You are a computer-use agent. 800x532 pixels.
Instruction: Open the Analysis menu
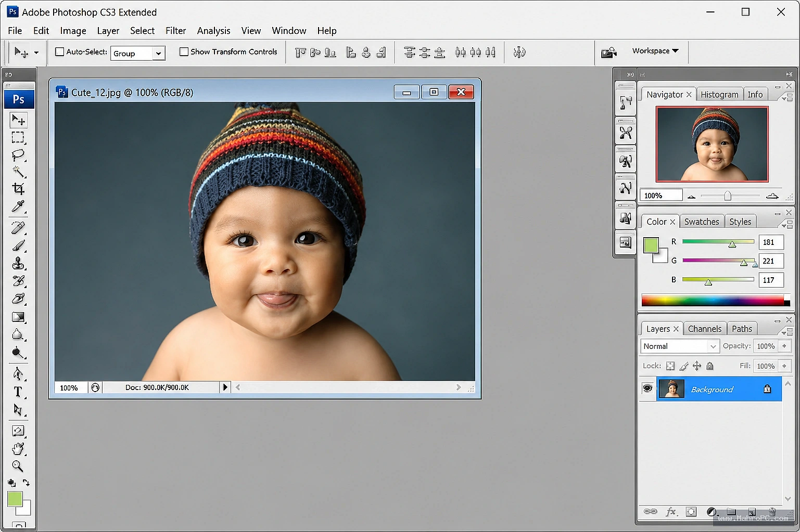(x=213, y=31)
